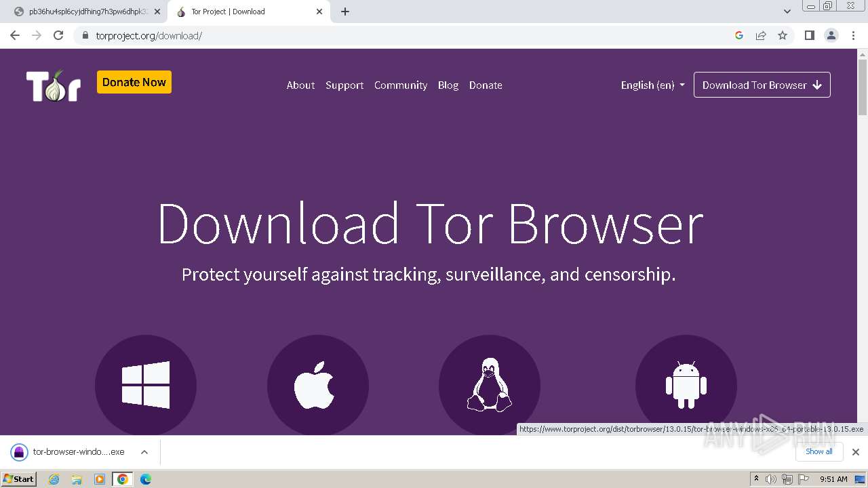
Task: Click the Google icon in address bar
Action: (x=739, y=35)
